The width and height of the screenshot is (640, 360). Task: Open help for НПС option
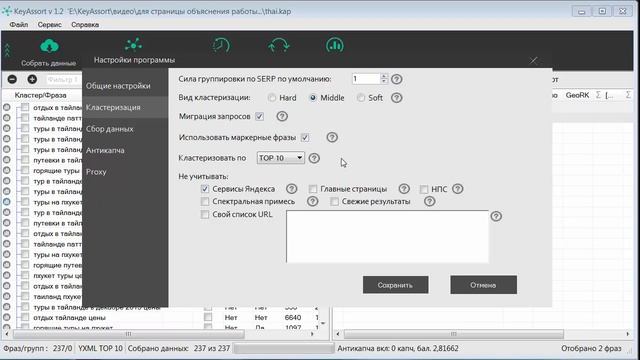458,189
